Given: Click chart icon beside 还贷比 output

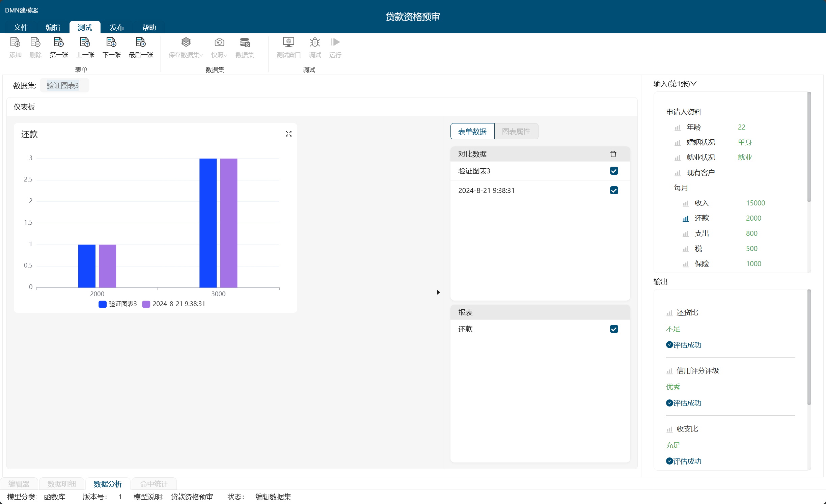Looking at the screenshot, I should [669, 313].
